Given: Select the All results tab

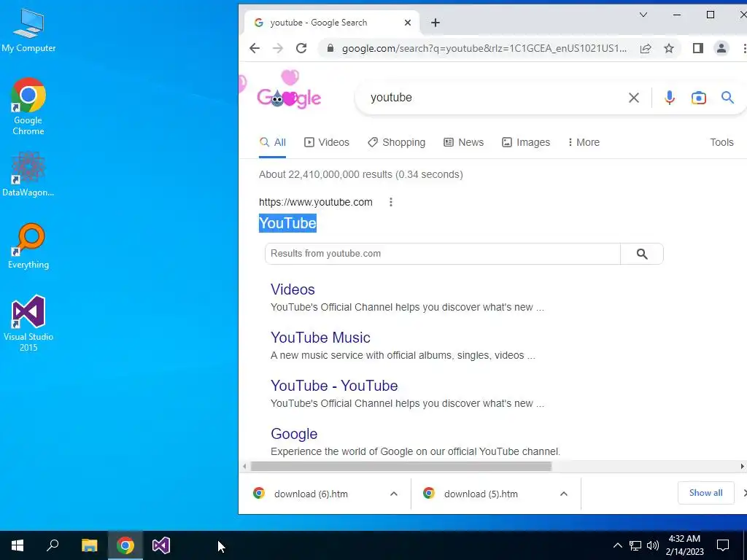Looking at the screenshot, I should [273, 142].
